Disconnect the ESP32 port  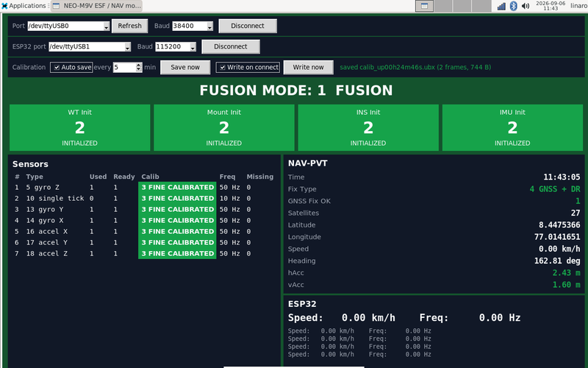(x=231, y=46)
